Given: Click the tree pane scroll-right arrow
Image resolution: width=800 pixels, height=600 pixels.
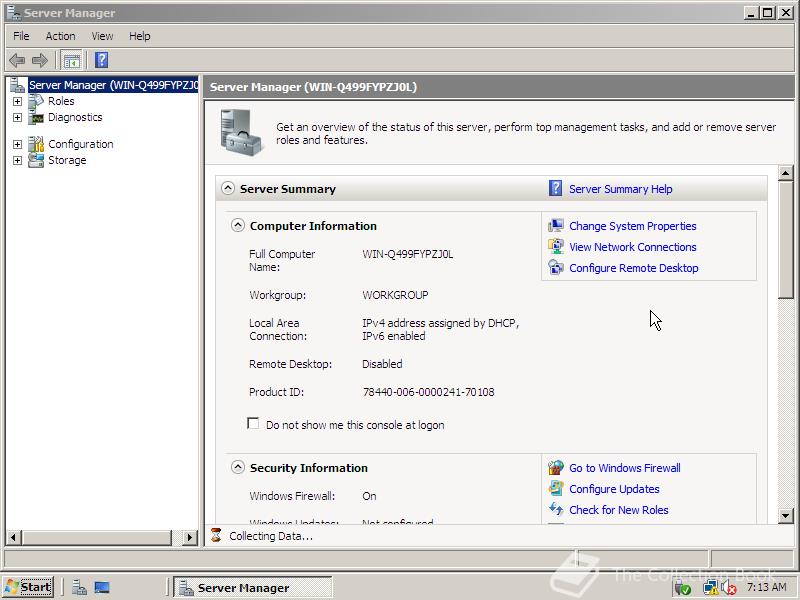Looking at the screenshot, I should (190, 537).
